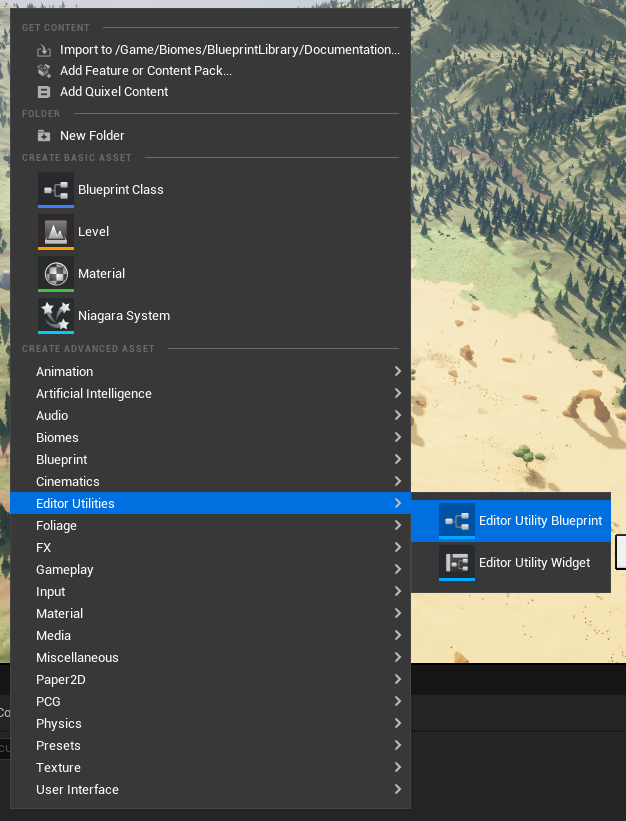Screen dimensions: 626x821
Task: Click the Blueprint Class icon
Action: coord(56,189)
